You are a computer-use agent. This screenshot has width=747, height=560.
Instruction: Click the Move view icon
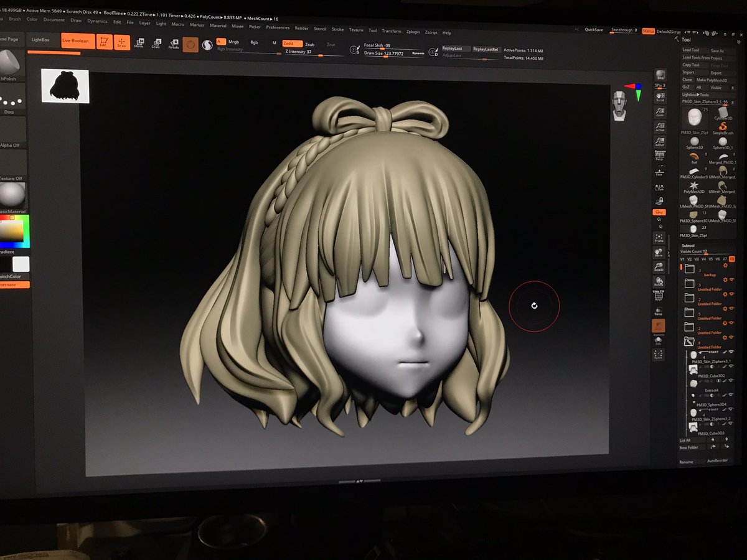(659, 252)
